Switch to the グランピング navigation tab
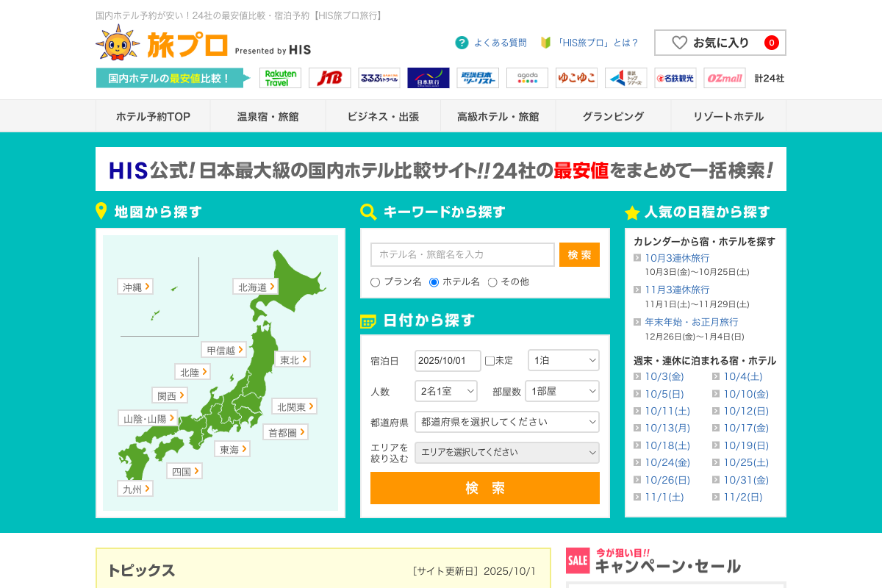Image resolution: width=882 pixels, height=588 pixels. [613, 116]
